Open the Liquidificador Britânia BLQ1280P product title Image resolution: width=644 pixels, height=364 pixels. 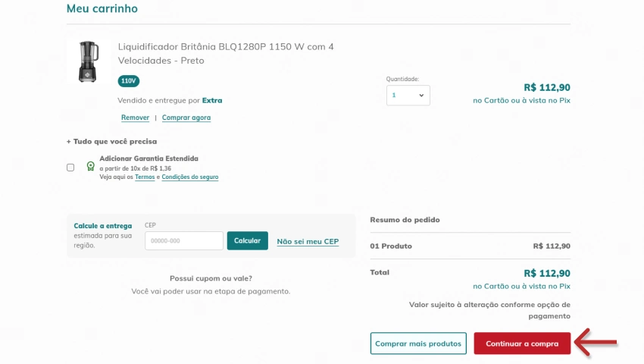[226, 54]
